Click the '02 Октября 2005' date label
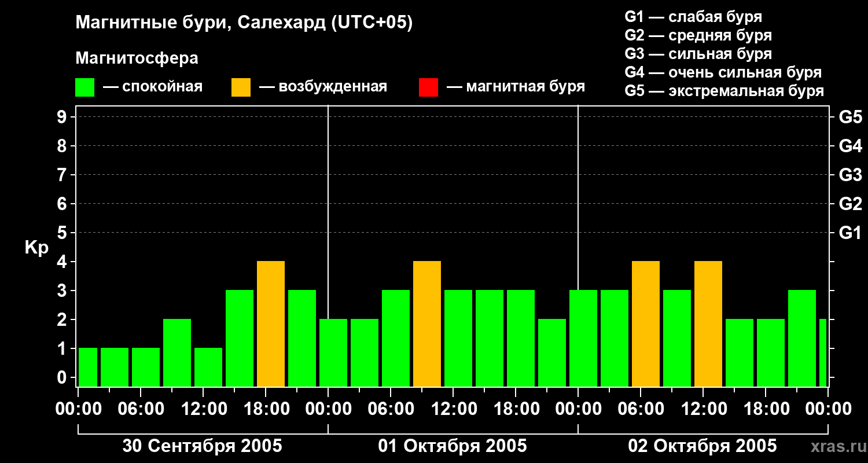868x463 pixels. [x=703, y=446]
